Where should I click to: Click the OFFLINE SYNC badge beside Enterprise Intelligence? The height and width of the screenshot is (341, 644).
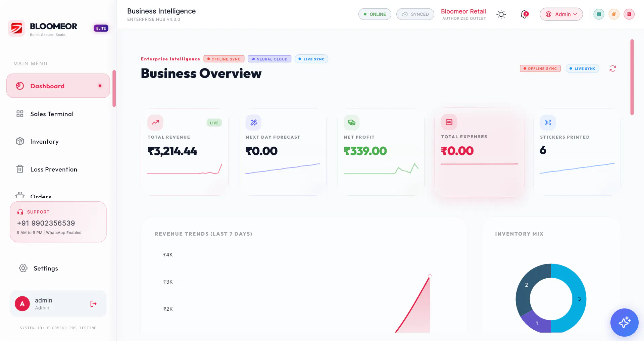(x=224, y=59)
